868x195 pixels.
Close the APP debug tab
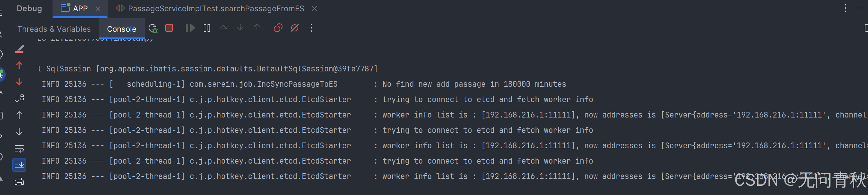(x=98, y=9)
